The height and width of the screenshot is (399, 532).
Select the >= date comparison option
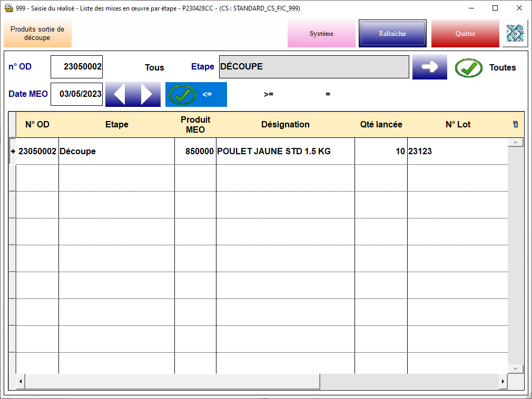point(269,95)
